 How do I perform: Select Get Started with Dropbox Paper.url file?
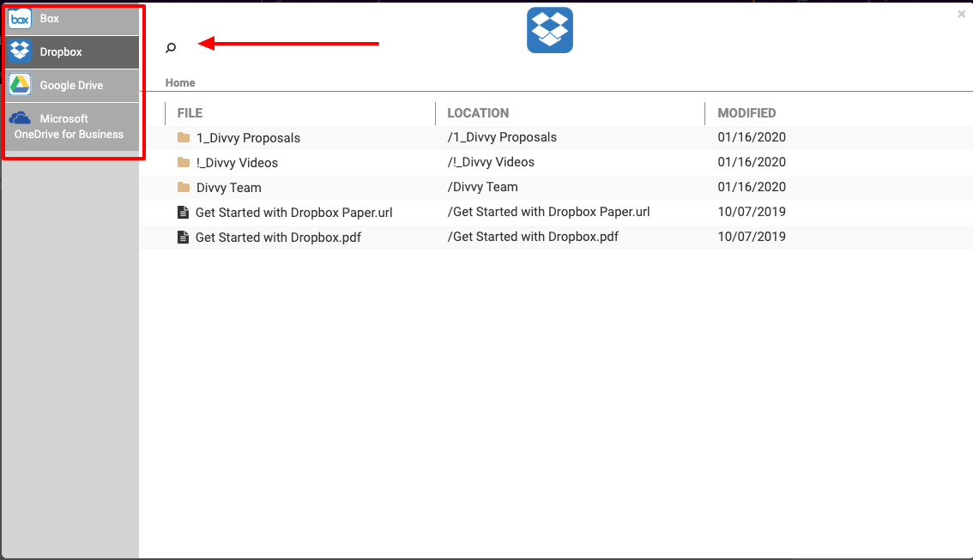pyautogui.click(x=293, y=212)
